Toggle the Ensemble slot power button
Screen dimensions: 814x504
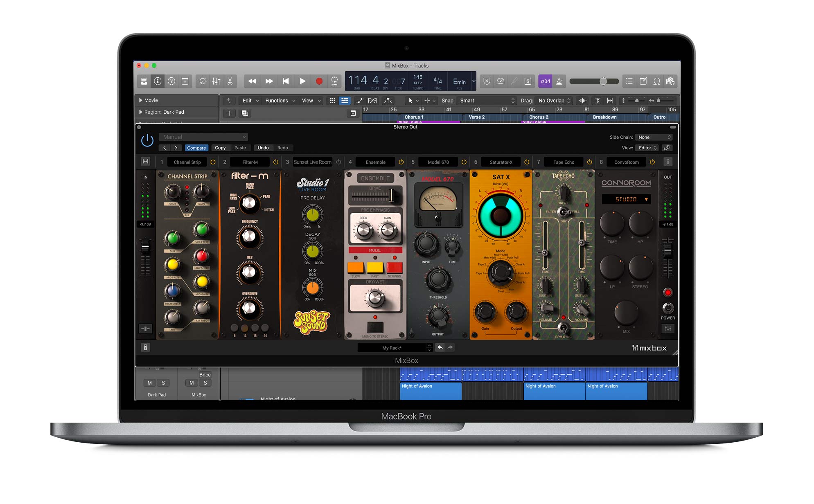[x=401, y=162]
